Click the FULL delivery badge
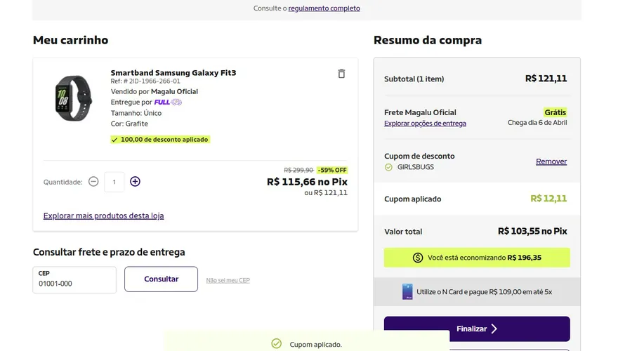 (168, 102)
